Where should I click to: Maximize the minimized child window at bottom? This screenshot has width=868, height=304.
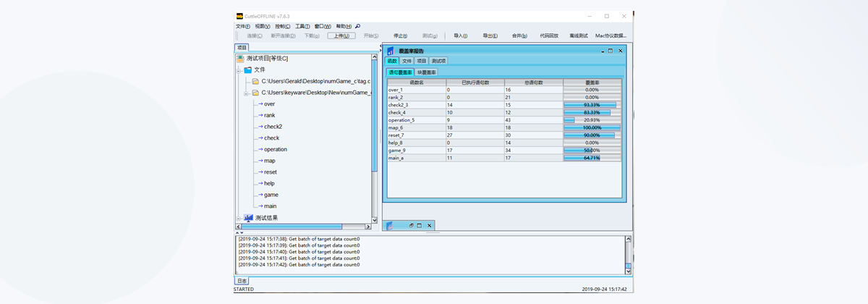point(420,226)
